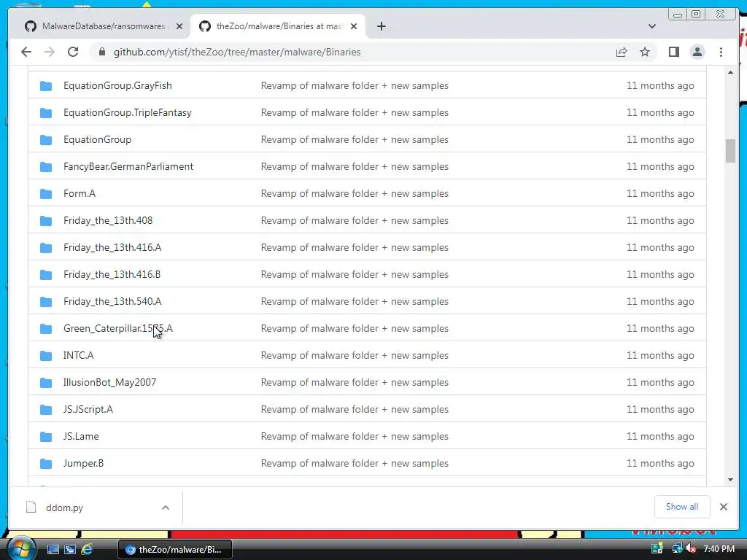Open Chrome's three-dot menu
Viewport: 747px width, 560px height.
[721, 52]
